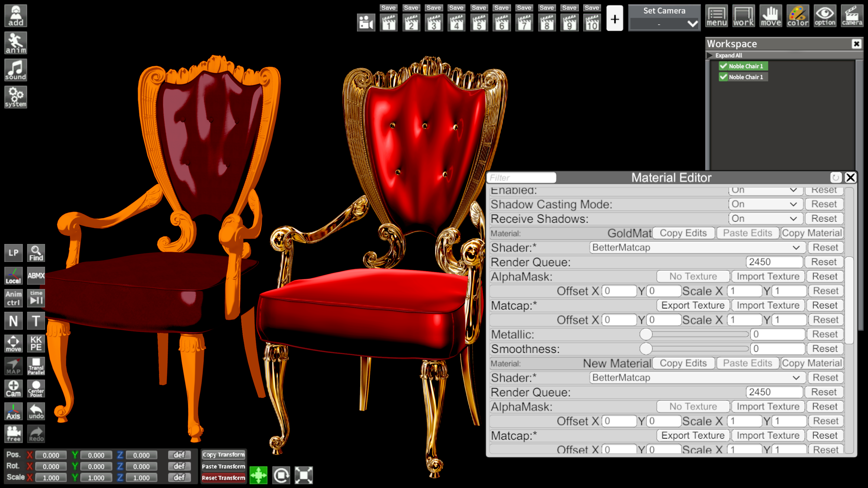
Task: Open the system settings icon
Action: pos(15,97)
